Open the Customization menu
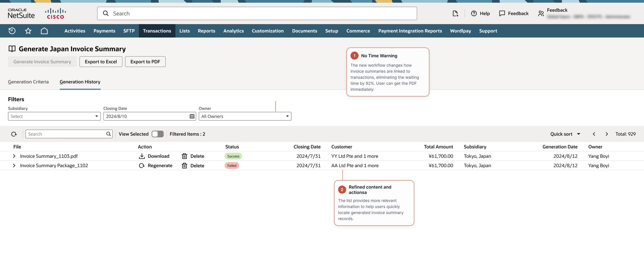This screenshot has height=275, width=644. 268,31
